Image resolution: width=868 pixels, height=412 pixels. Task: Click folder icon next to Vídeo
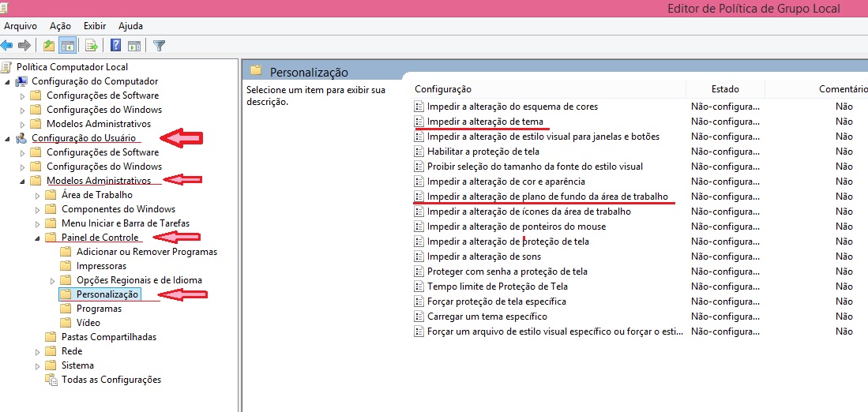[66, 322]
